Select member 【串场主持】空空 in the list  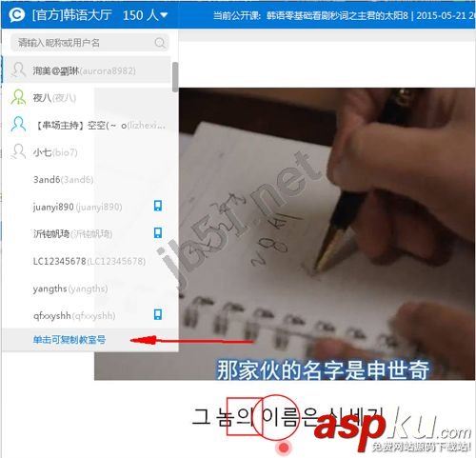[87, 125]
